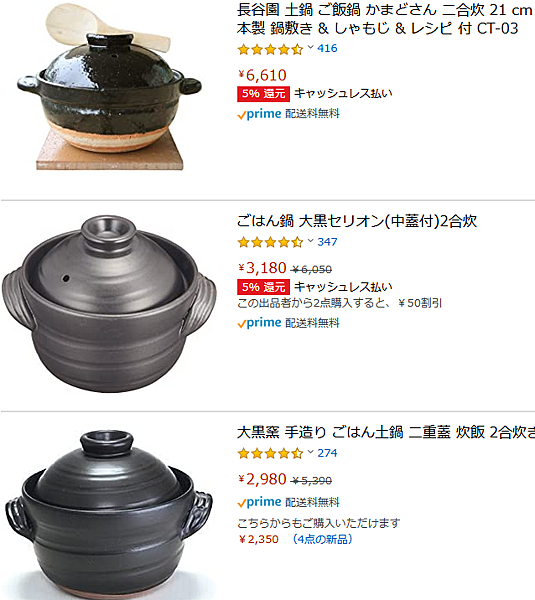Click the 長谷園 clay pot product thumbnail
This screenshot has height=600, width=535.
tap(109, 87)
